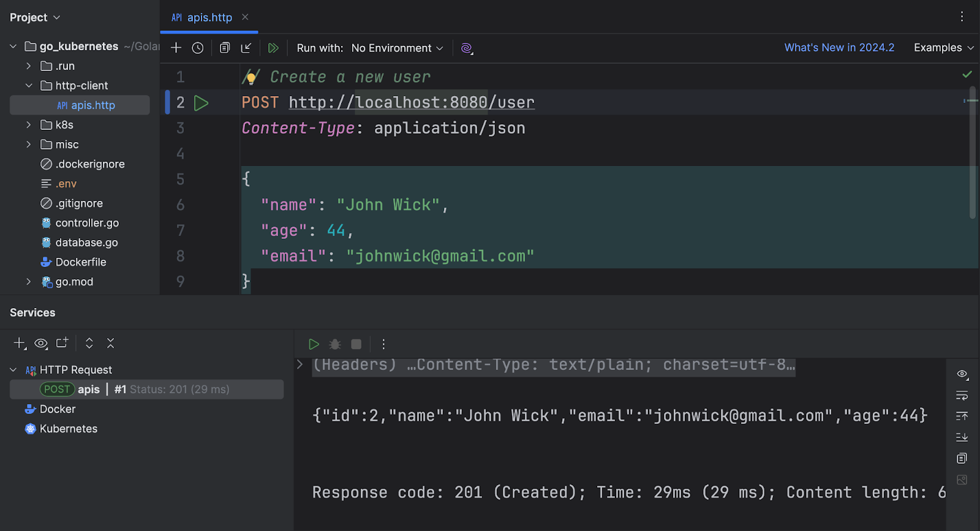The image size is (980, 531).
Task: Click the green inspection checkmark
Action: tap(967, 74)
